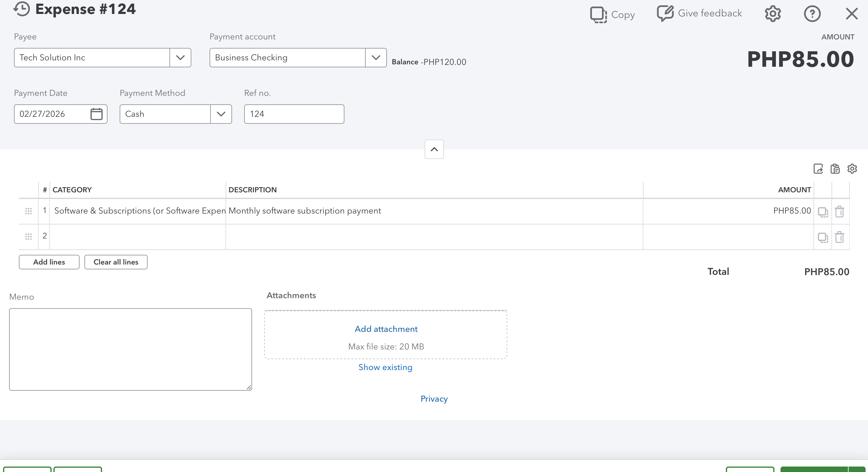Viewport: 868px width, 472px height.
Task: Click the Add attachment link
Action: pos(386,329)
